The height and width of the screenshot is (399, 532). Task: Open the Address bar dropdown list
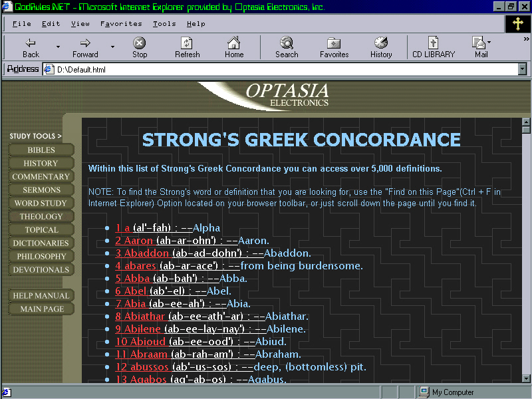click(522, 69)
